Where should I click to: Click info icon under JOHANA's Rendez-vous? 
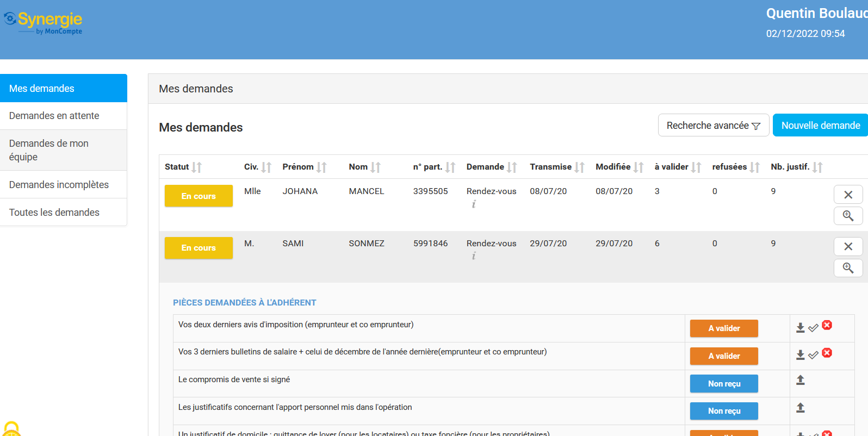point(474,204)
